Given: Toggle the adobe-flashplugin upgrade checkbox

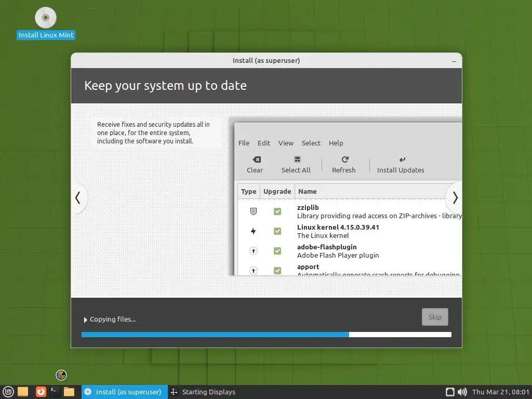Looking at the screenshot, I should click(277, 251).
